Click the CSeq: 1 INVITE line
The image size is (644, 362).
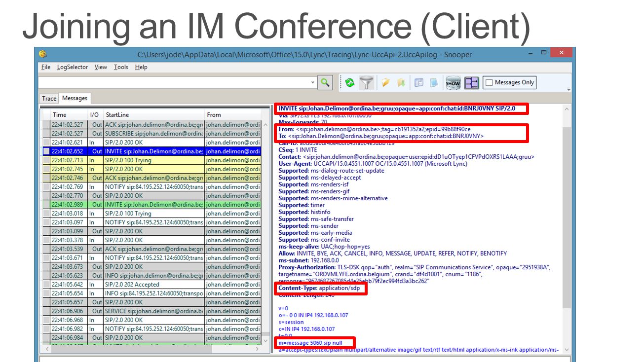click(298, 150)
